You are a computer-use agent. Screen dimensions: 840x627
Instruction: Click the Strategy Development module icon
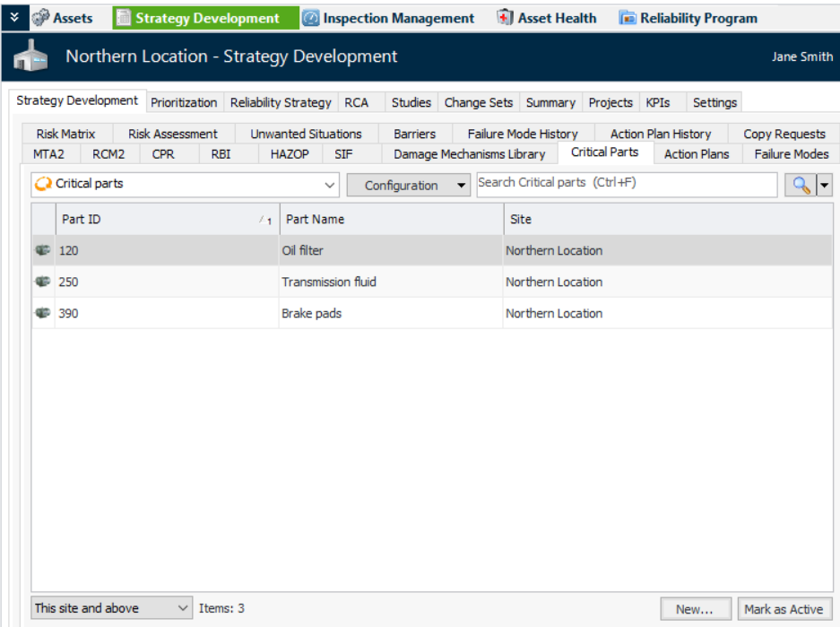click(124, 18)
